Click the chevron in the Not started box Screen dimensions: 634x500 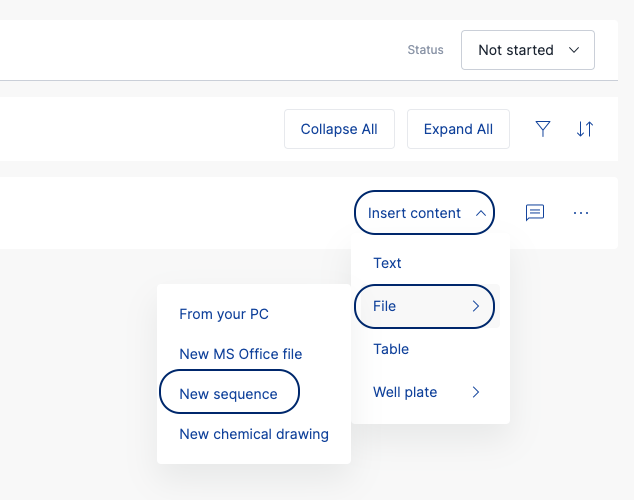click(x=574, y=50)
